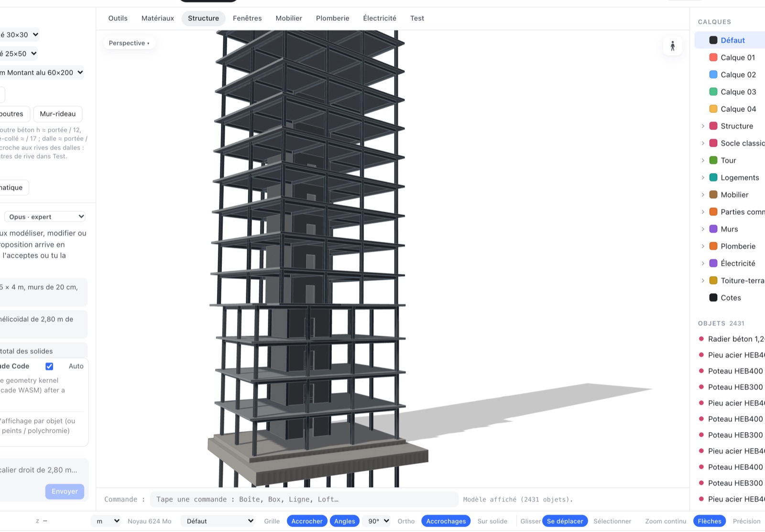Image resolution: width=765 pixels, height=532 pixels.
Task: Toggle the Auto checkbox
Action: click(x=49, y=366)
